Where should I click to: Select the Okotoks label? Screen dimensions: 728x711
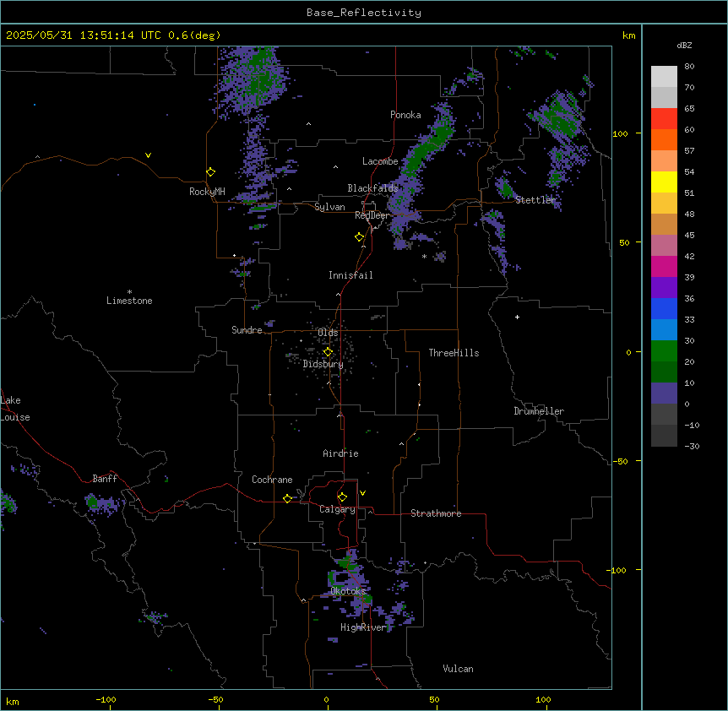click(x=348, y=591)
